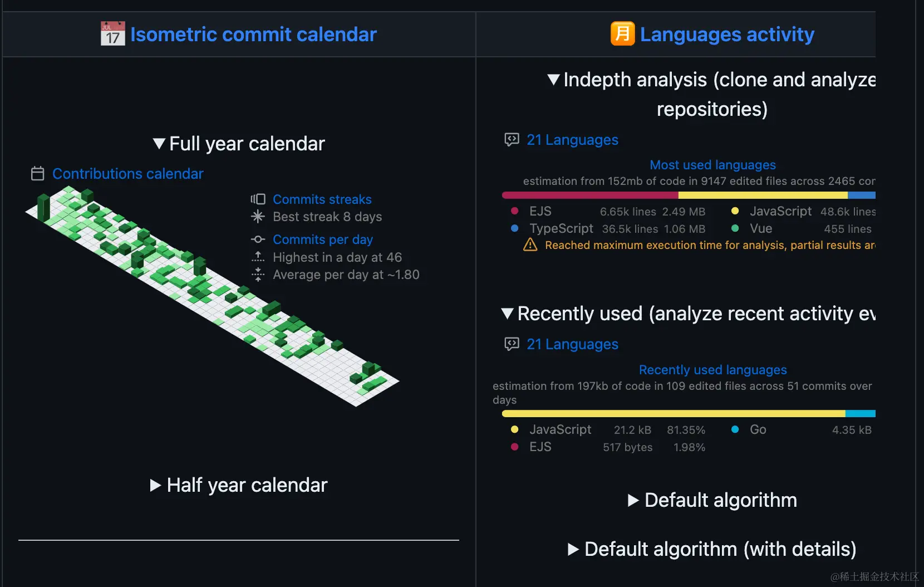Click the code icon beside the top 21 Languages

pos(512,140)
